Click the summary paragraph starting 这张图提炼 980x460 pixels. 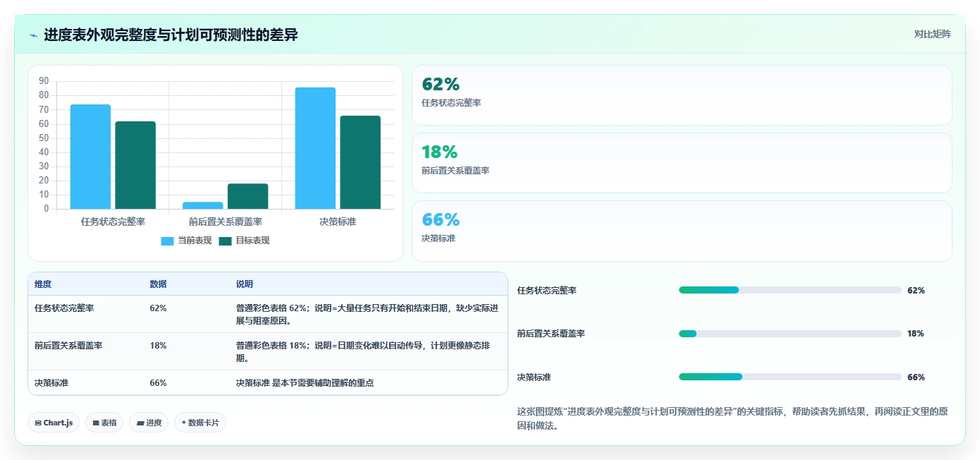733,418
